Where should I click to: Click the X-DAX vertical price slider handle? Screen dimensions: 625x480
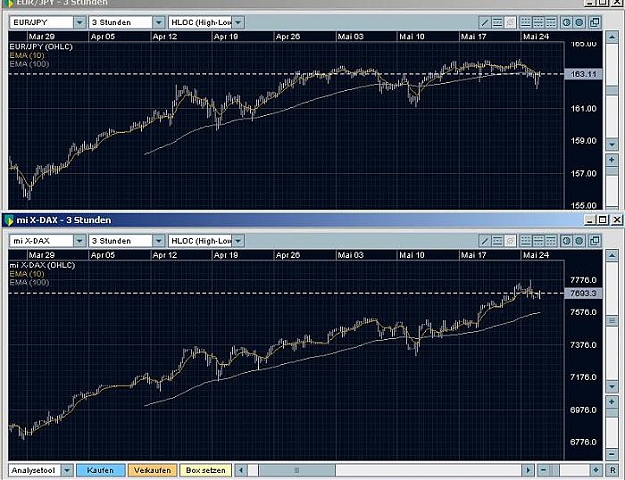[x=612, y=321]
